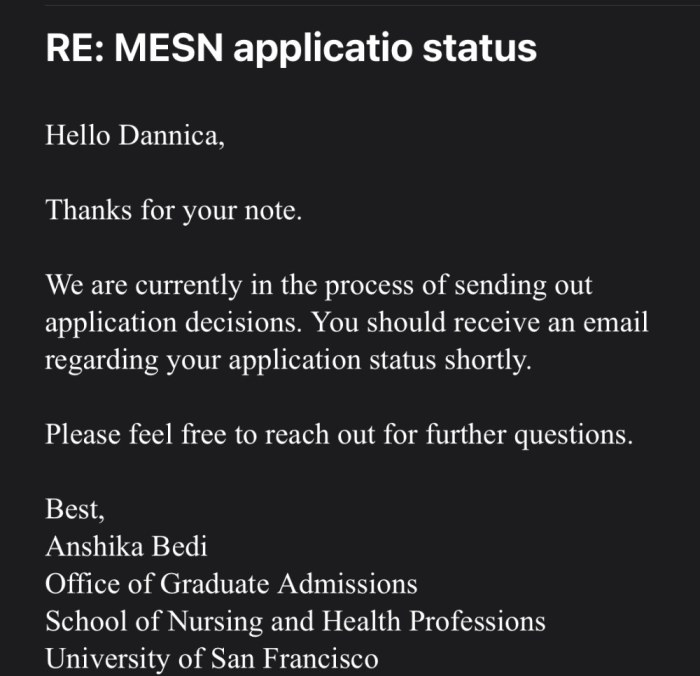Viewport: 700px width, 676px height.
Task: Click the email subject heading line
Action: 291,49
